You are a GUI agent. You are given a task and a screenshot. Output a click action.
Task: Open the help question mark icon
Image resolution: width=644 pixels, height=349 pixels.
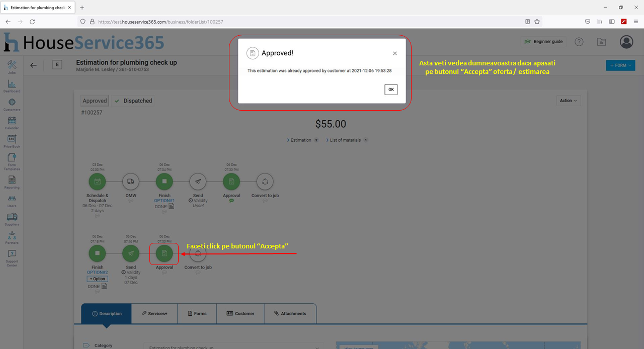coord(579,42)
